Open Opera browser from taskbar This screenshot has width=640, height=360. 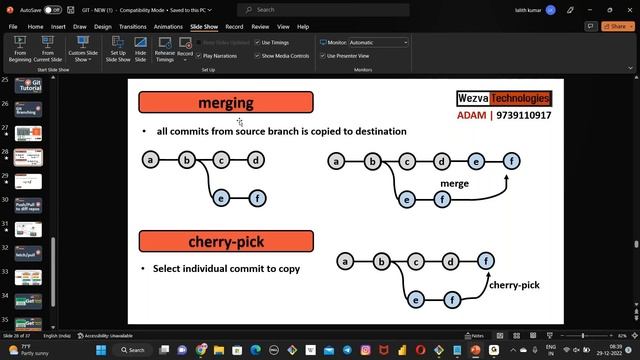tap(420, 350)
